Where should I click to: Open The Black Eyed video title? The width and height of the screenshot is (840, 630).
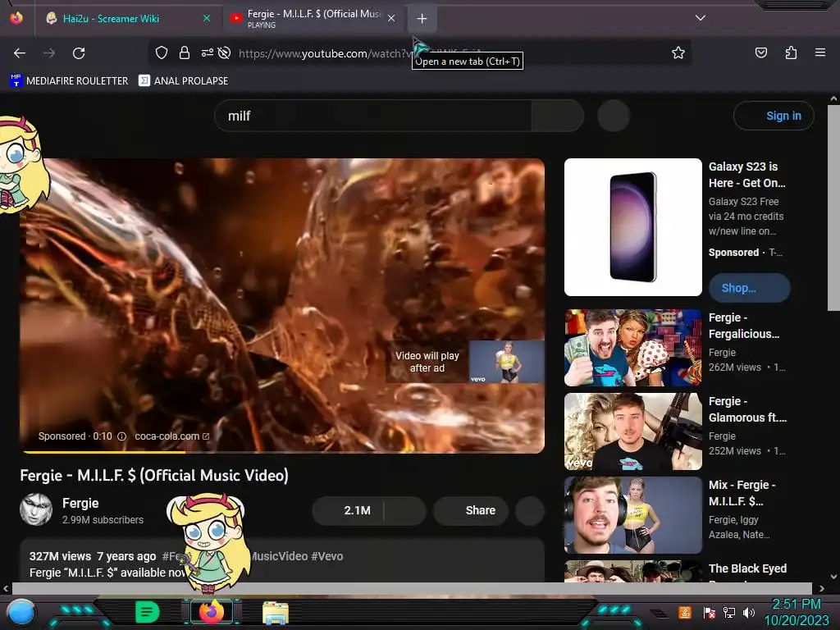747,569
